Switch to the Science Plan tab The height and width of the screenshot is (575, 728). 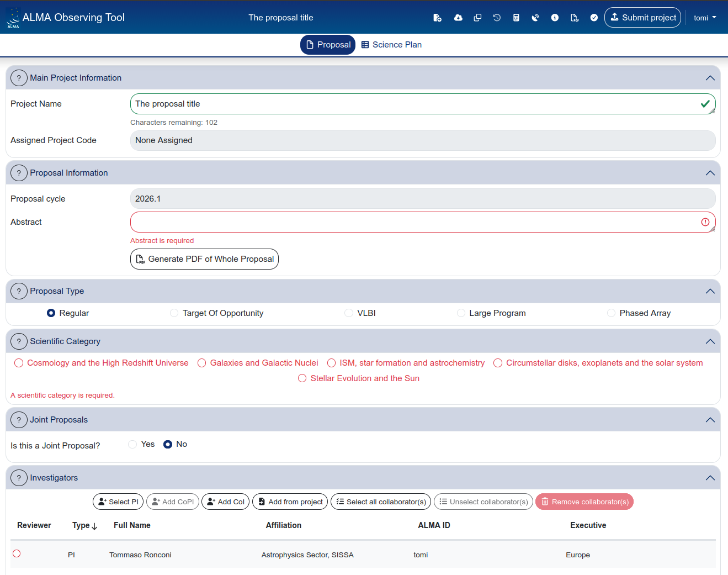coord(391,45)
